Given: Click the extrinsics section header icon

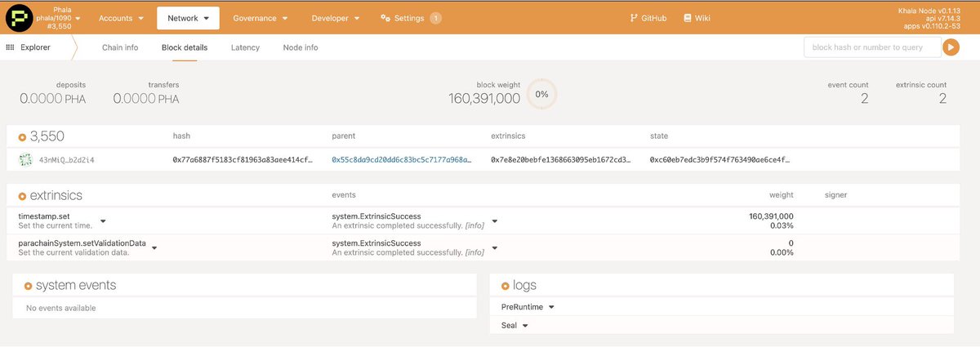Looking at the screenshot, I should [x=22, y=196].
